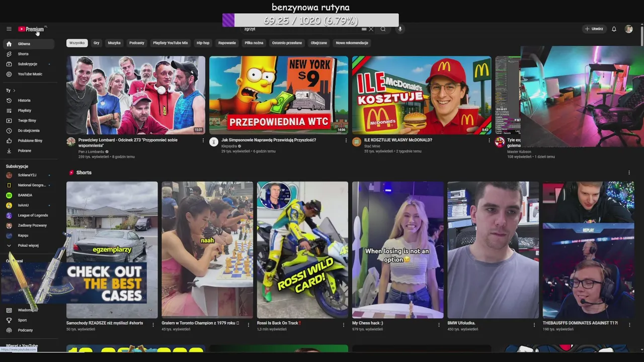Open Playlisty in the sidebar

[x=29, y=111]
